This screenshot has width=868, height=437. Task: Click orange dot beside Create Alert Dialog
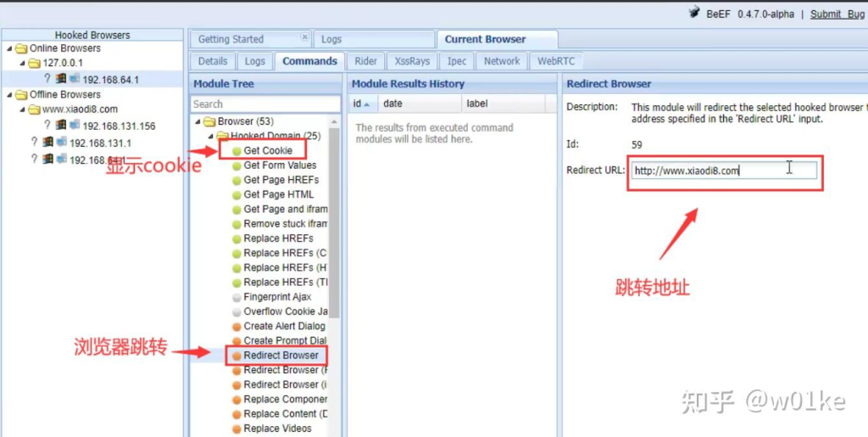pyautogui.click(x=236, y=326)
